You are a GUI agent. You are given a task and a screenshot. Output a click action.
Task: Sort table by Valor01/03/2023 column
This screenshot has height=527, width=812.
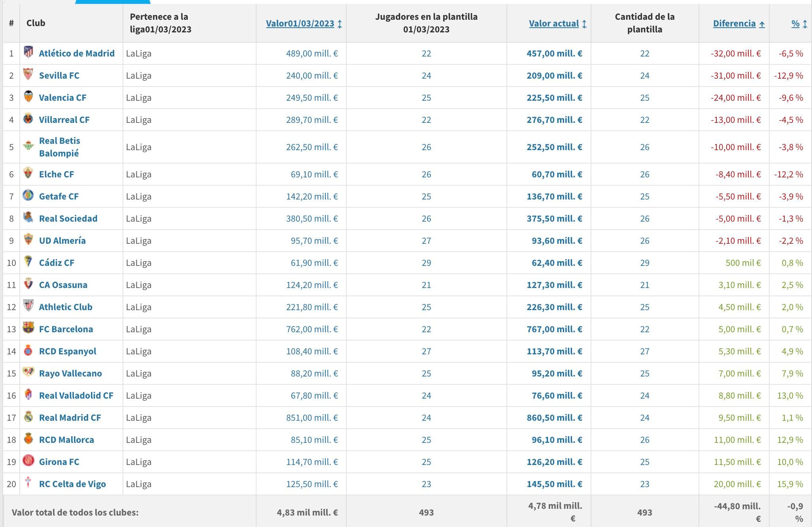pos(300,23)
